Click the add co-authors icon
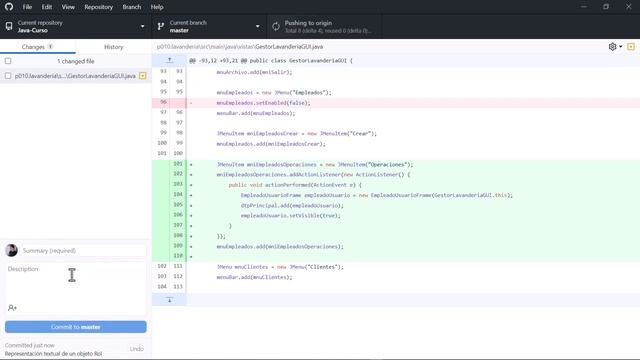 pos(12,308)
